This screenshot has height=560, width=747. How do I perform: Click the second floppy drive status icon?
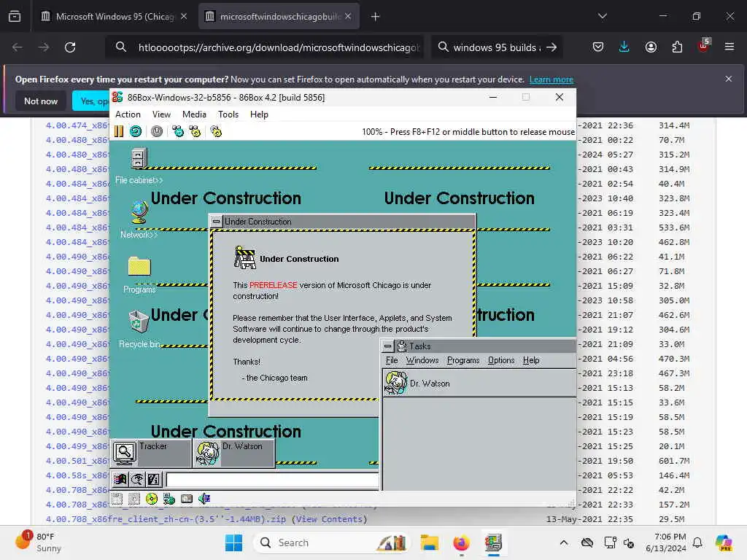pyautogui.click(x=134, y=499)
